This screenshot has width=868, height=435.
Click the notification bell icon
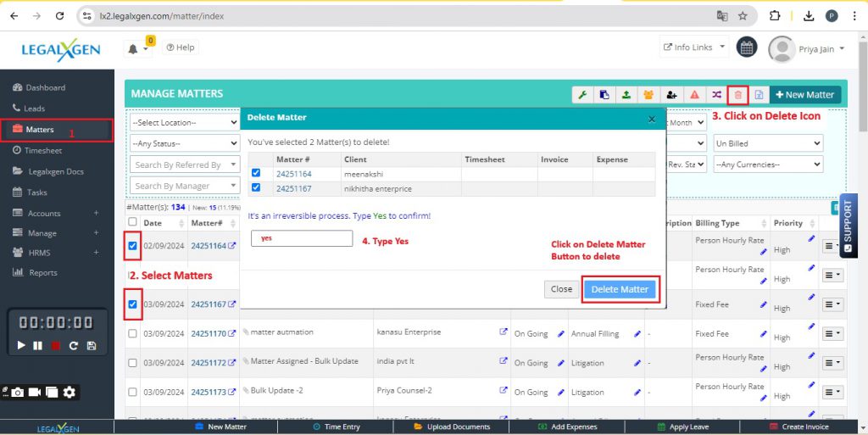(133, 49)
